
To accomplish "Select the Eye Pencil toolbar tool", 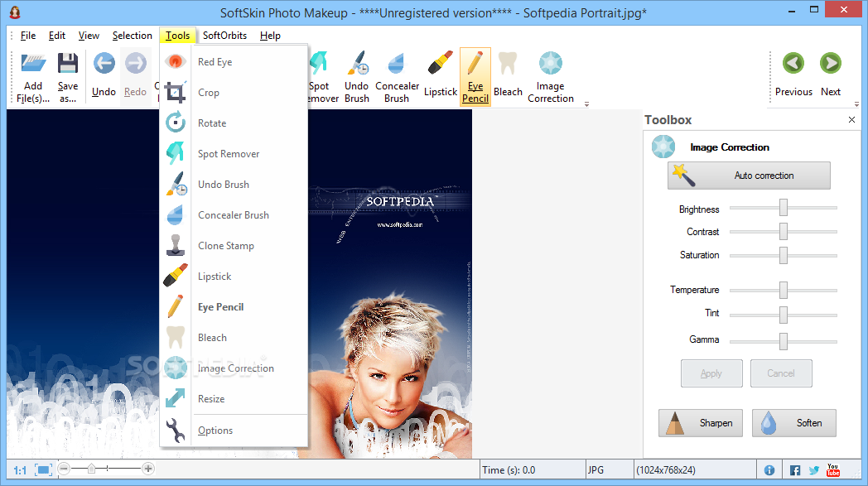I will click(475, 76).
